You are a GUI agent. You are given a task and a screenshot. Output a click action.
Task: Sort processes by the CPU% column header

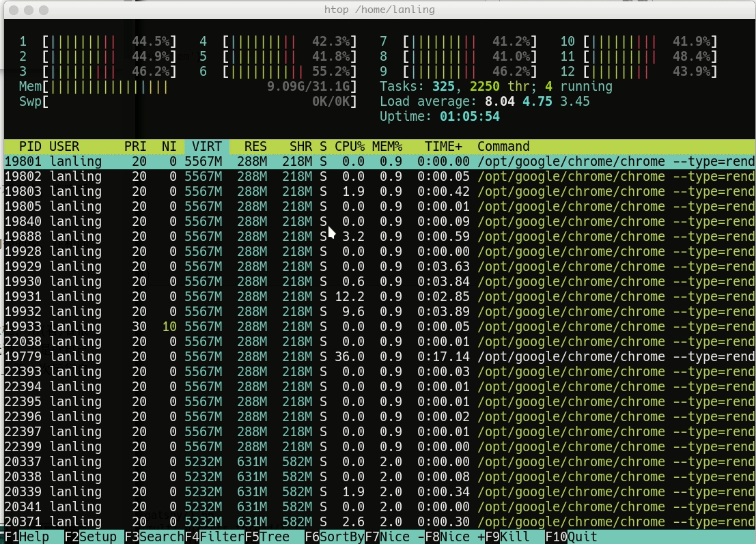(350, 147)
